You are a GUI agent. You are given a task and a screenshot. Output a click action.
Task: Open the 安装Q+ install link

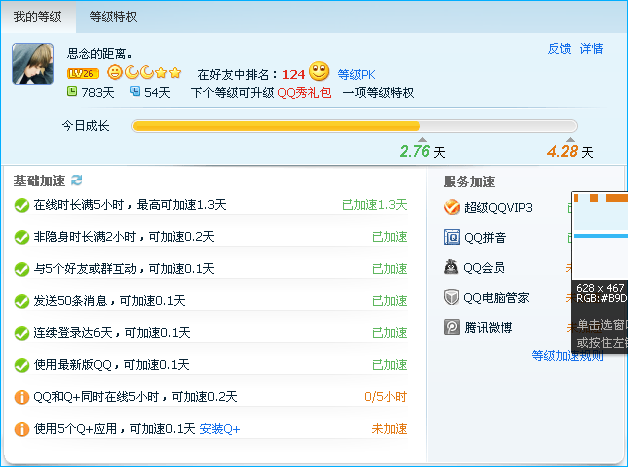pyautogui.click(x=219, y=429)
